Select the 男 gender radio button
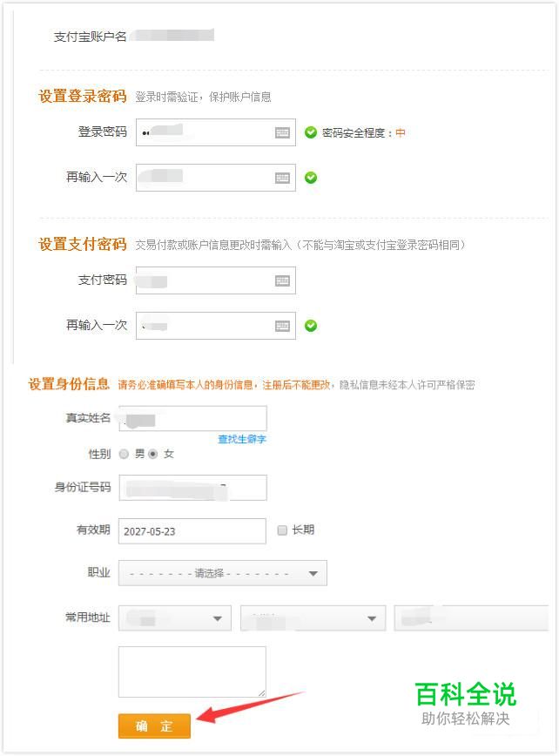The image size is (559, 756). tap(124, 454)
